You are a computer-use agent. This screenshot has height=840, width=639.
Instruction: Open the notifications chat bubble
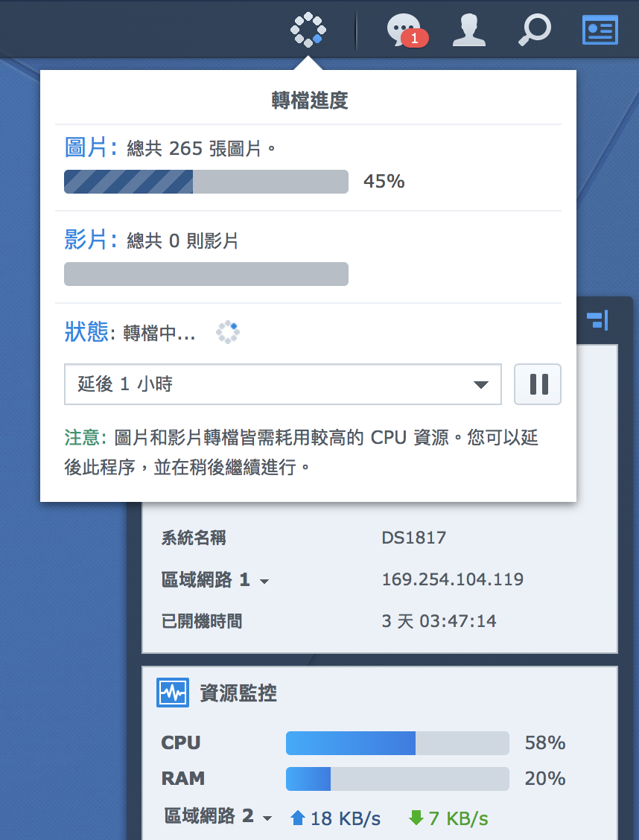click(404, 30)
